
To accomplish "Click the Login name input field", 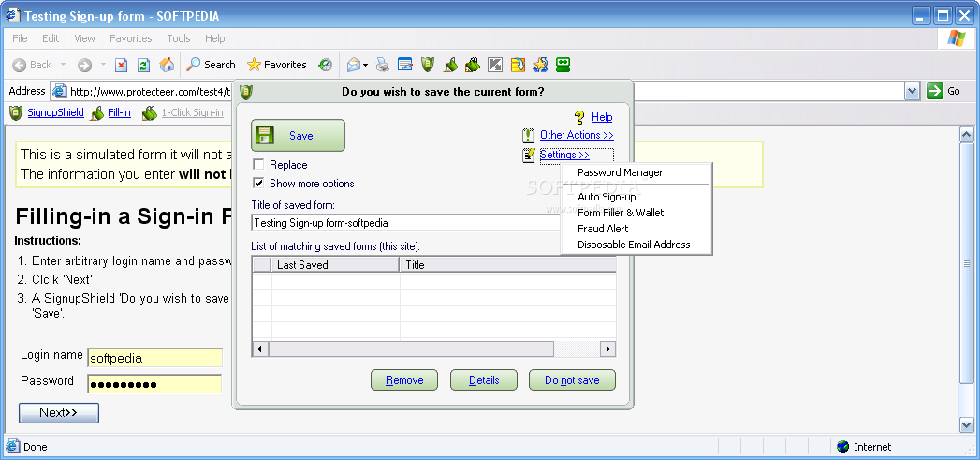I will [x=154, y=358].
